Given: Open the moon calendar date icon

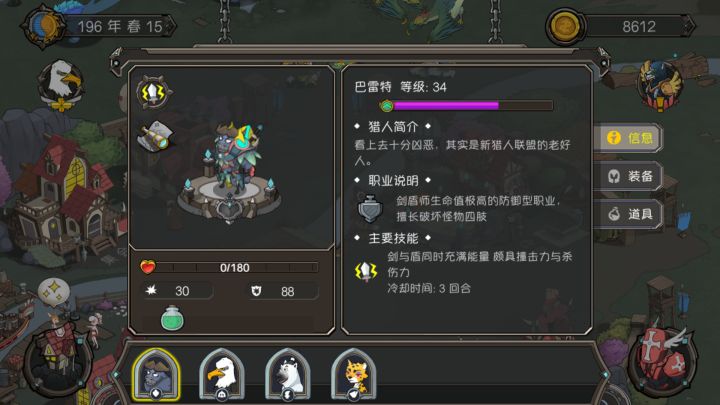Looking at the screenshot, I should point(44,26).
